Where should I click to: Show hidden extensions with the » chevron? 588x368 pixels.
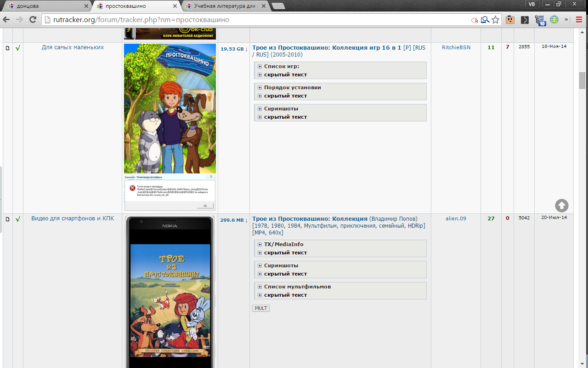click(x=566, y=20)
